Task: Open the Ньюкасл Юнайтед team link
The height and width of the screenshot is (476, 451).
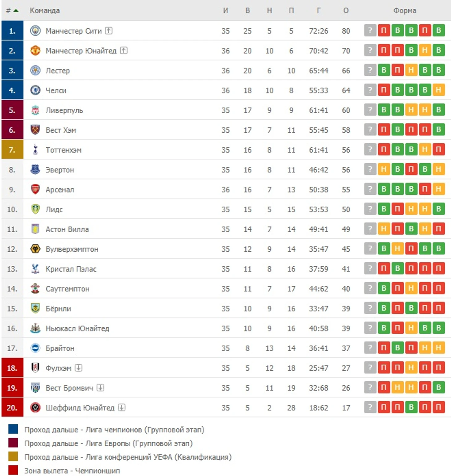Action: [77, 328]
